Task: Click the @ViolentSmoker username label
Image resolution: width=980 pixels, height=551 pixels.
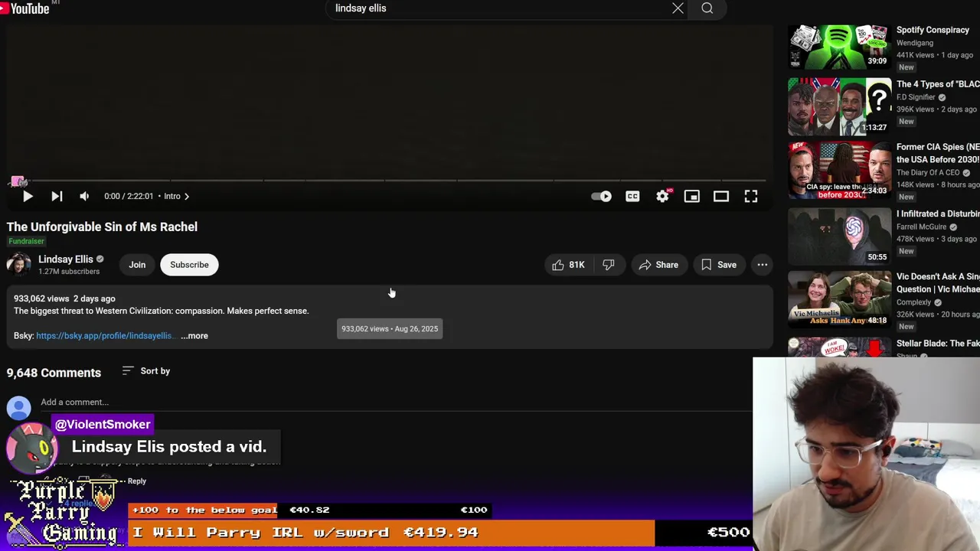Action: coord(103,425)
